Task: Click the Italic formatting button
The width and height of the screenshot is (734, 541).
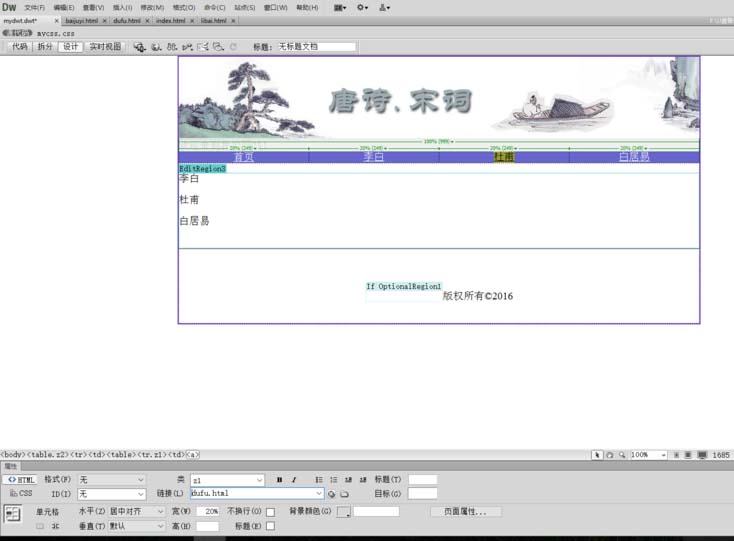Action: (x=293, y=480)
